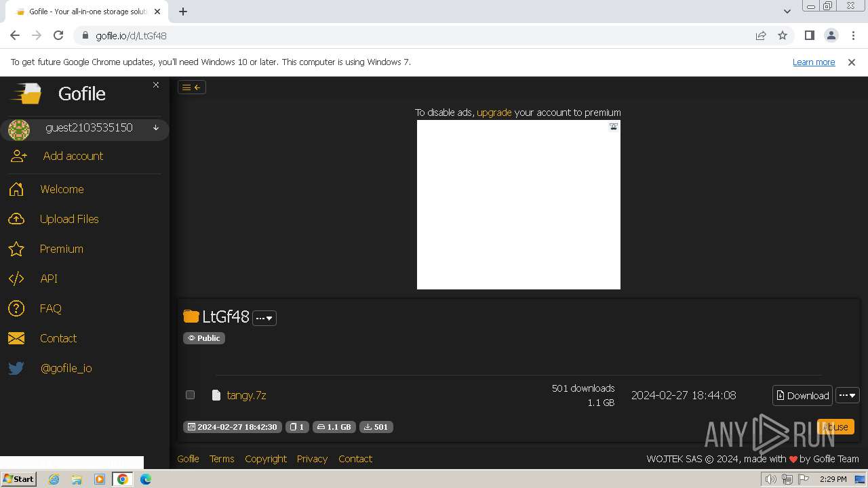Screen dimensions: 868x488
Task: Launch Internet Explorer from the taskbar
Action: click(54, 479)
